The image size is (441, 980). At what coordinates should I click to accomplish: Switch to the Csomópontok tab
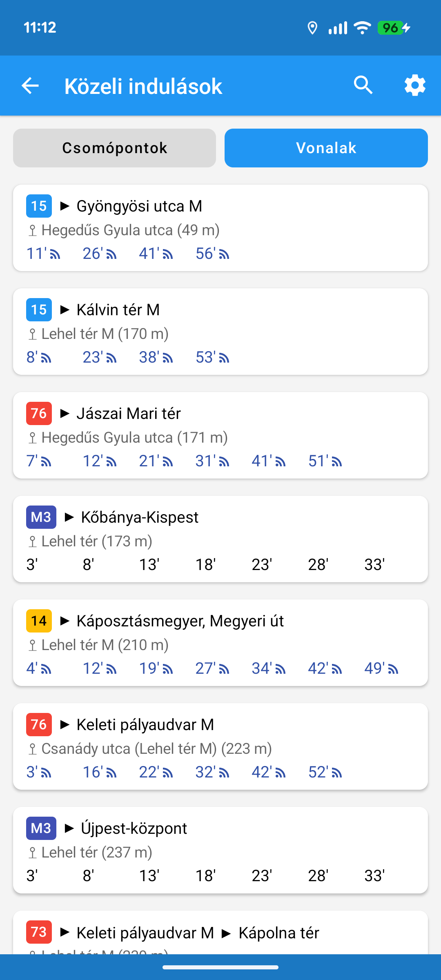pyautogui.click(x=114, y=148)
